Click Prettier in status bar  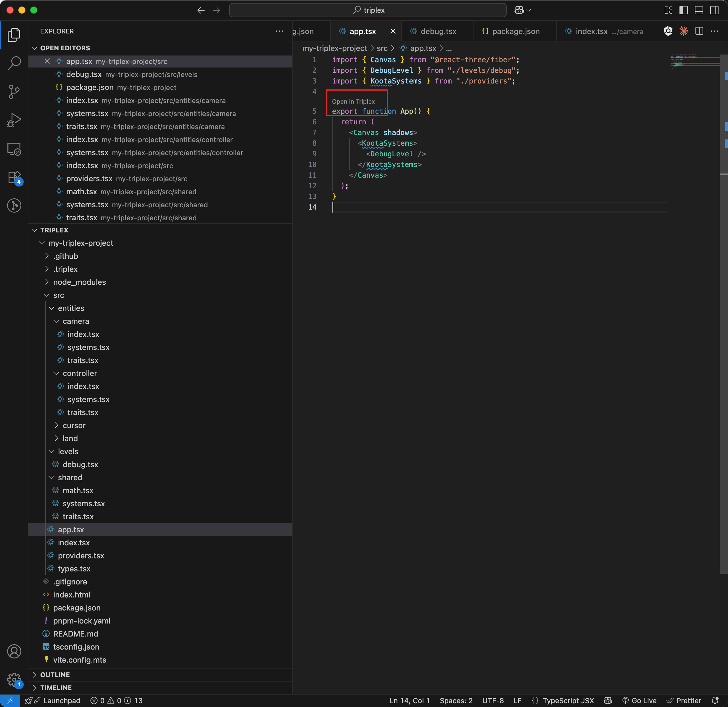pyautogui.click(x=683, y=700)
